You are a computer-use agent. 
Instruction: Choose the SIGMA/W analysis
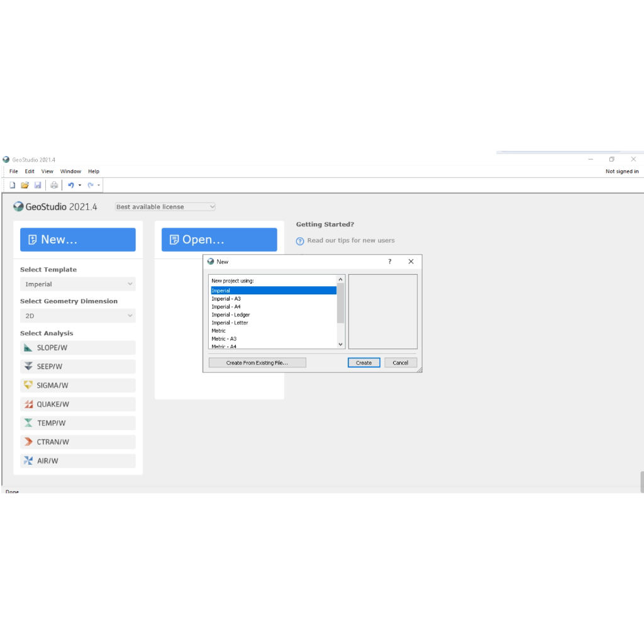tap(78, 386)
